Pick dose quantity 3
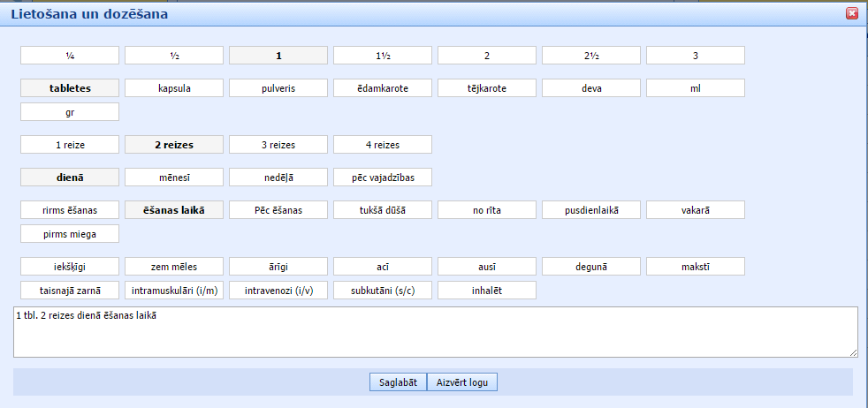Image resolution: width=868 pixels, height=408 pixels. point(696,56)
